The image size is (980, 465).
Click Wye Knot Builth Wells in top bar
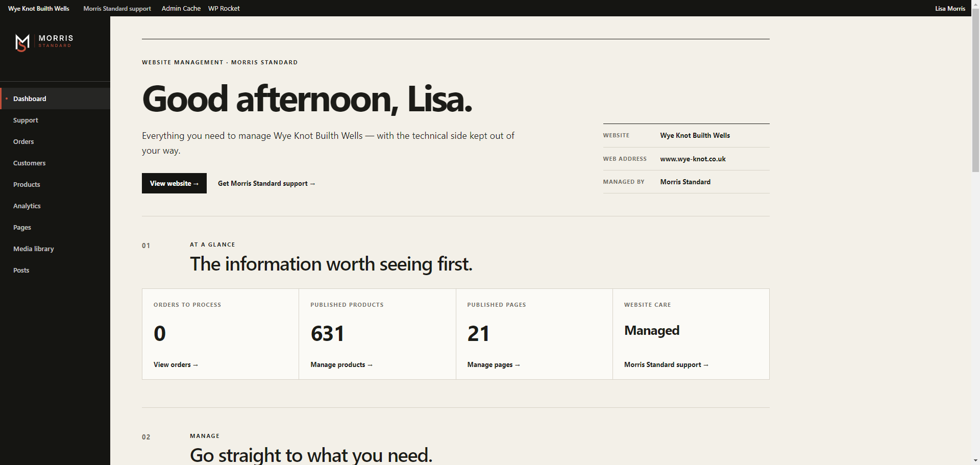(39, 8)
